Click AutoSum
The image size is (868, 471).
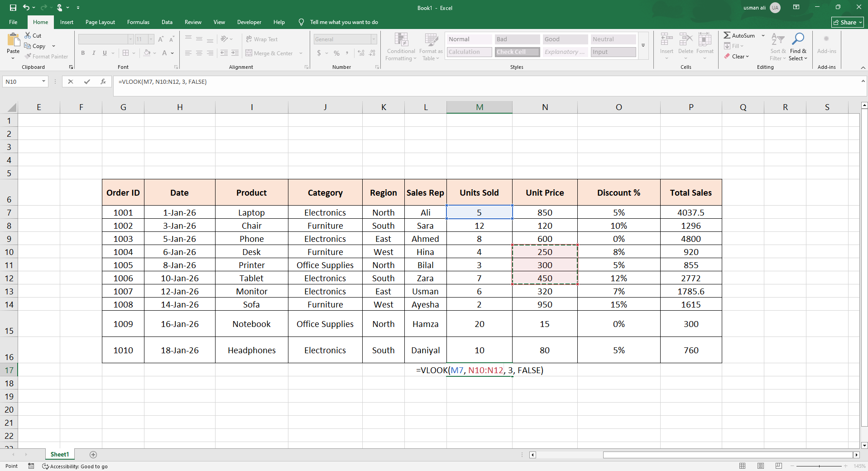(x=739, y=35)
